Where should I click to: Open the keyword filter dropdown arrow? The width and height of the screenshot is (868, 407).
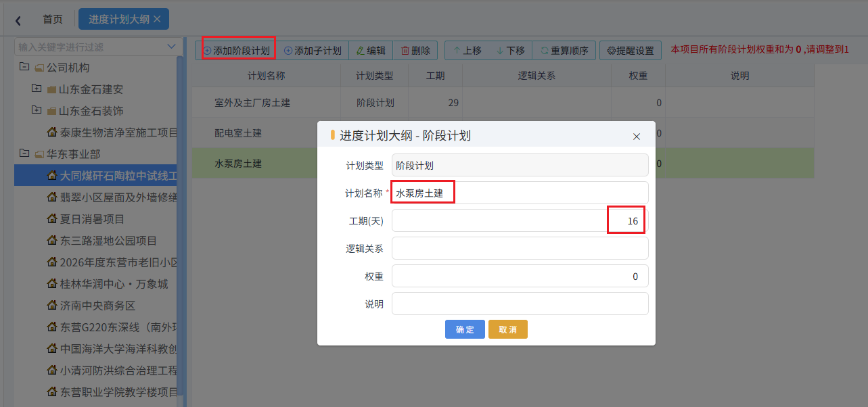pos(171,47)
